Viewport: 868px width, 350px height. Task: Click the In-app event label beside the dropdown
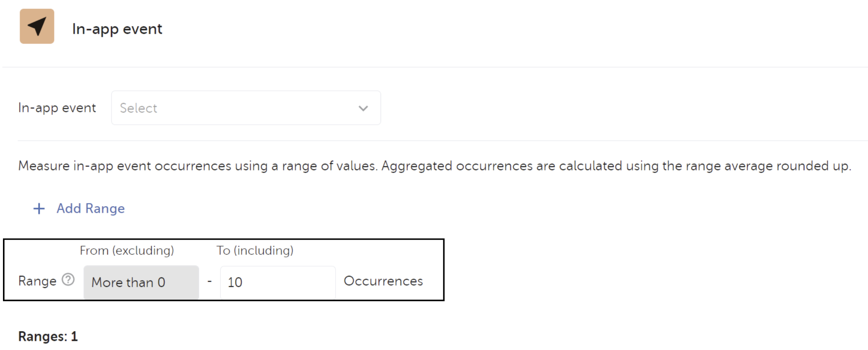57,108
